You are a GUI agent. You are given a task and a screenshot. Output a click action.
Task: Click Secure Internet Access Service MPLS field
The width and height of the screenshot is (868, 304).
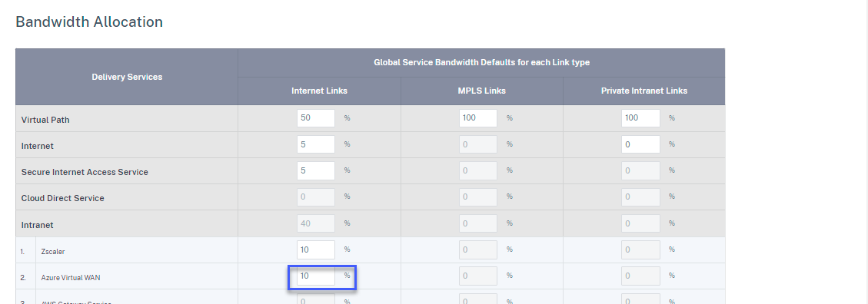477,170
